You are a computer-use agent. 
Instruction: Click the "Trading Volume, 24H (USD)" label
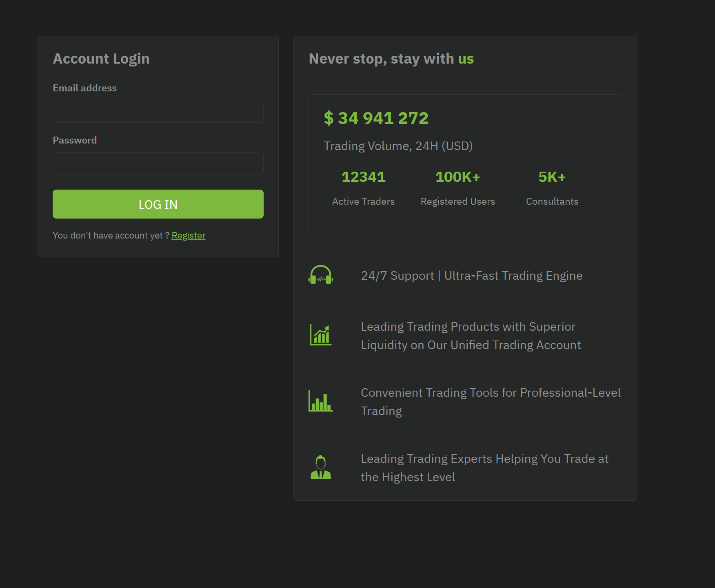398,146
